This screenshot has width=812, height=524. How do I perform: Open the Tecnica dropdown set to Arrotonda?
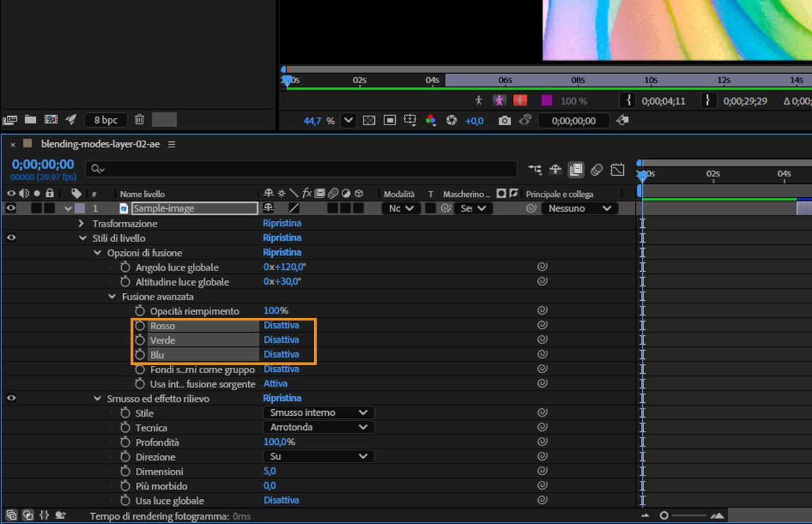tap(318, 427)
